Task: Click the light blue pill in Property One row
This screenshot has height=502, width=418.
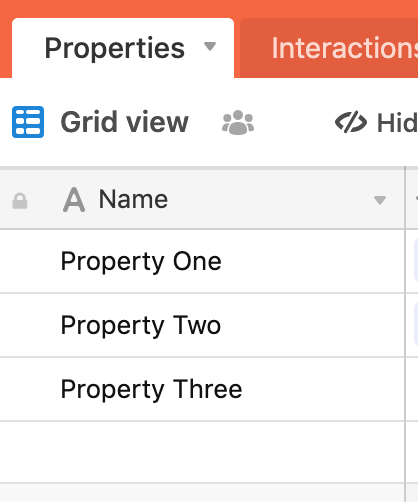Action: coord(416,260)
